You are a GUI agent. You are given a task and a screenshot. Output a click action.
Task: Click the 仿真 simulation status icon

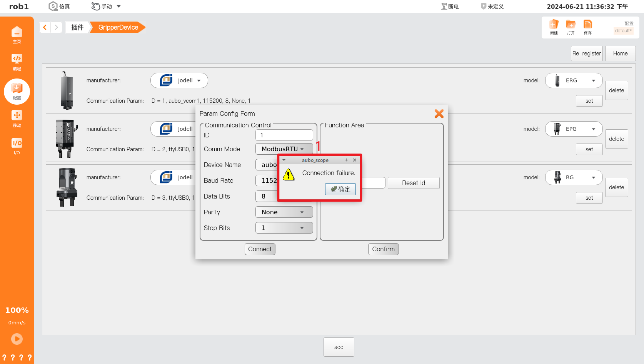pyautogui.click(x=58, y=6)
